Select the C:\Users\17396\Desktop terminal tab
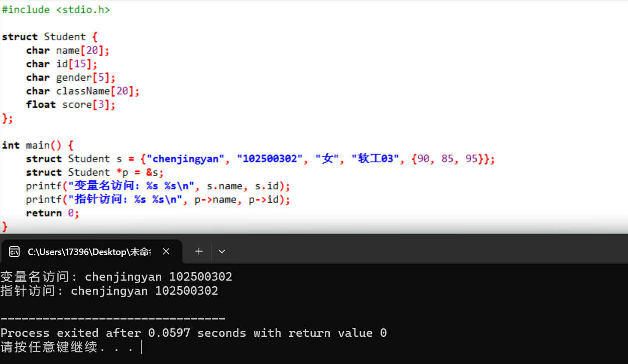Image resolution: width=628 pixels, height=364 pixels. click(91, 252)
